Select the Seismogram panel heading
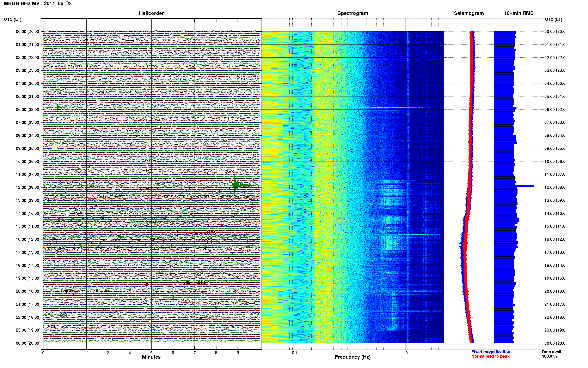588x368 pixels. point(469,13)
